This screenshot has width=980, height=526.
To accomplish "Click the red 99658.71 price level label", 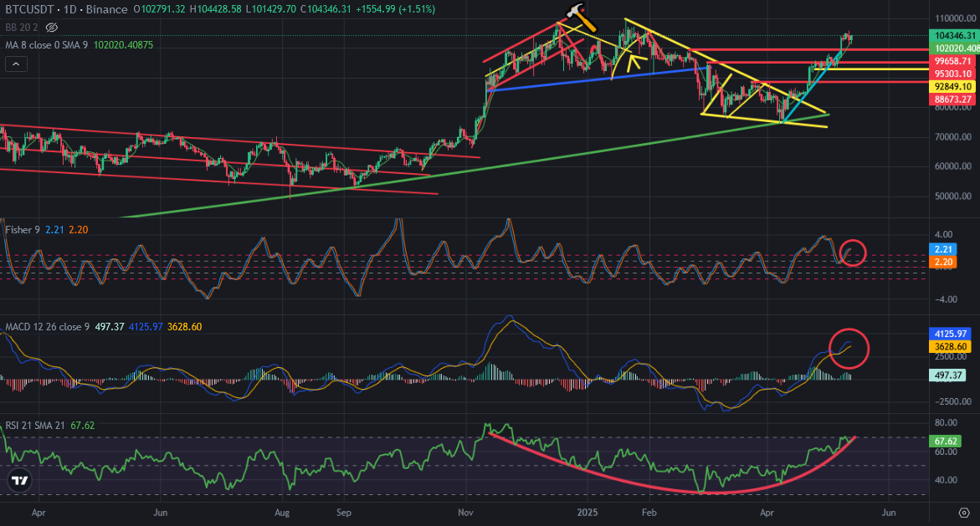I will (x=952, y=61).
